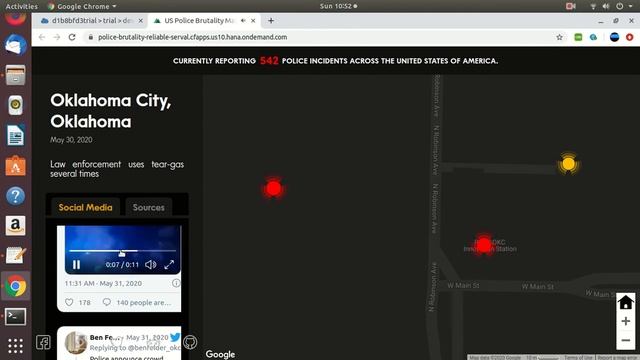Open the system power menu arrow
The image size is (640, 360).
tap(631, 6)
